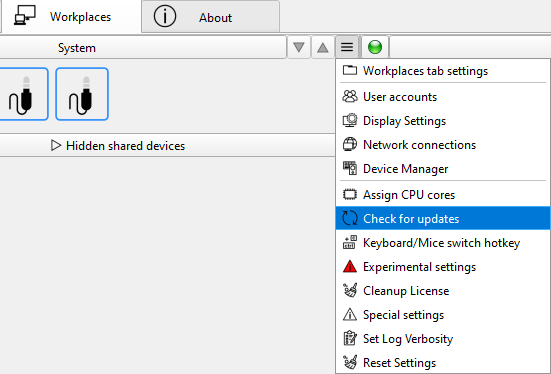The width and height of the screenshot is (551, 374).
Task: Toggle the hamburger menu button
Action: click(347, 47)
